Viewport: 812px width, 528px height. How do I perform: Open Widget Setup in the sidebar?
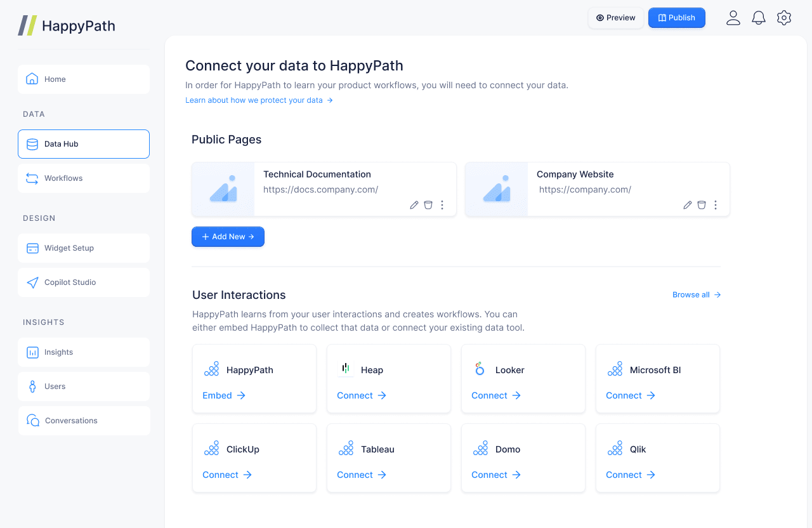pos(84,248)
